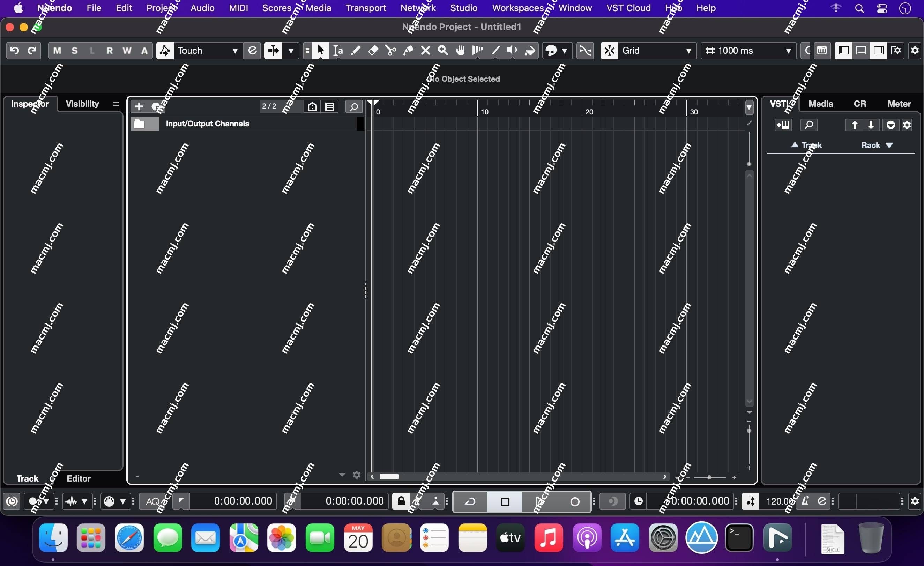Toggle metronome click in transport bar
The height and width of the screenshot is (566, 924).
[x=805, y=501]
